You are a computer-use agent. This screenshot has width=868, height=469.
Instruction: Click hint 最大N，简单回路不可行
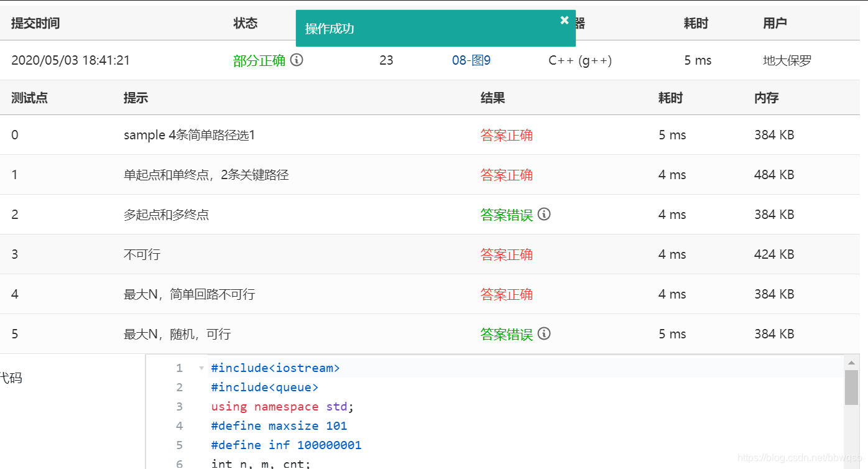(x=189, y=294)
